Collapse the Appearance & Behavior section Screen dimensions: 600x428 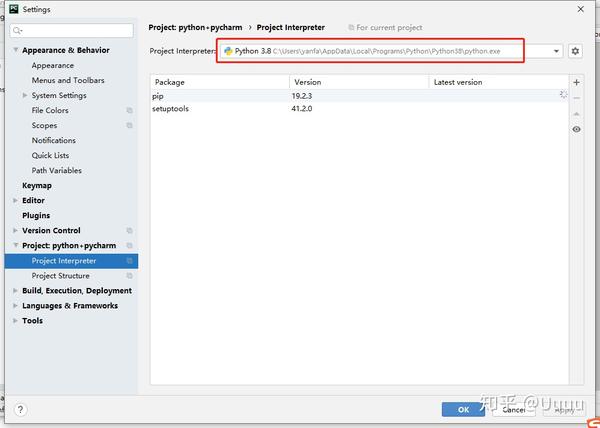point(15,50)
